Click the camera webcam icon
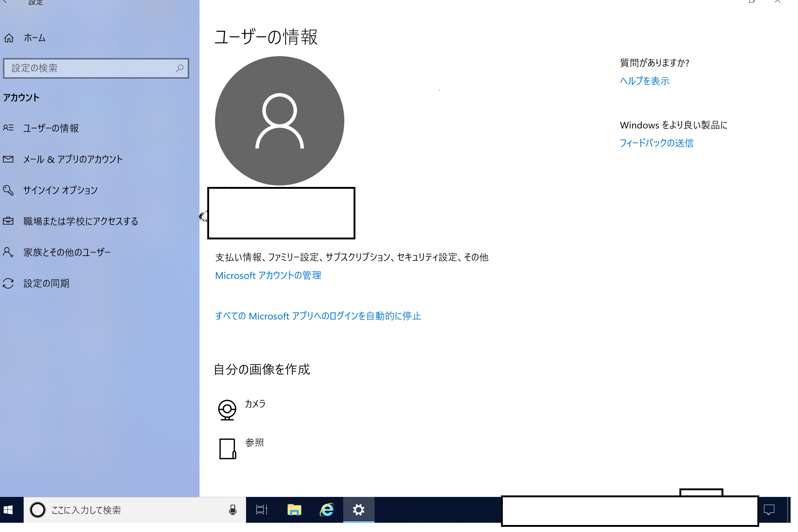The image size is (798, 532). 227,410
